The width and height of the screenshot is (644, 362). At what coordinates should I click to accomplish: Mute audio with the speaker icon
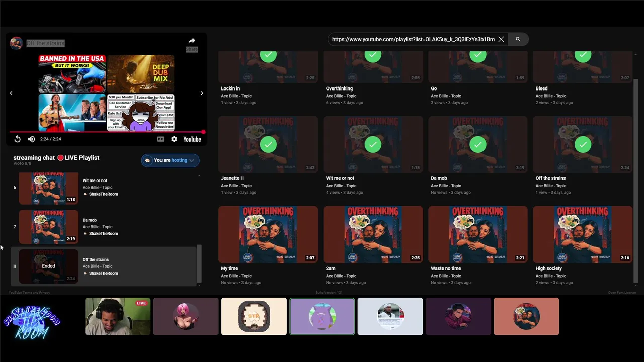[x=31, y=139]
